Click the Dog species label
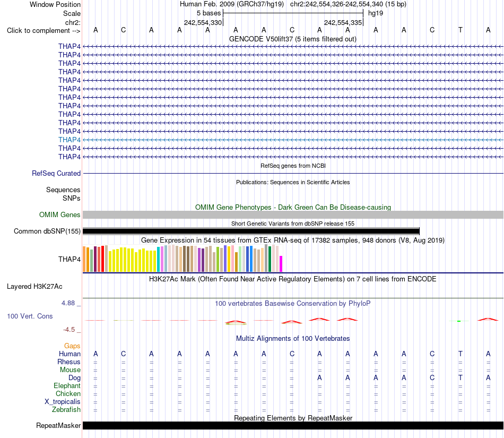The height and width of the screenshot is (438, 504). coord(74,378)
